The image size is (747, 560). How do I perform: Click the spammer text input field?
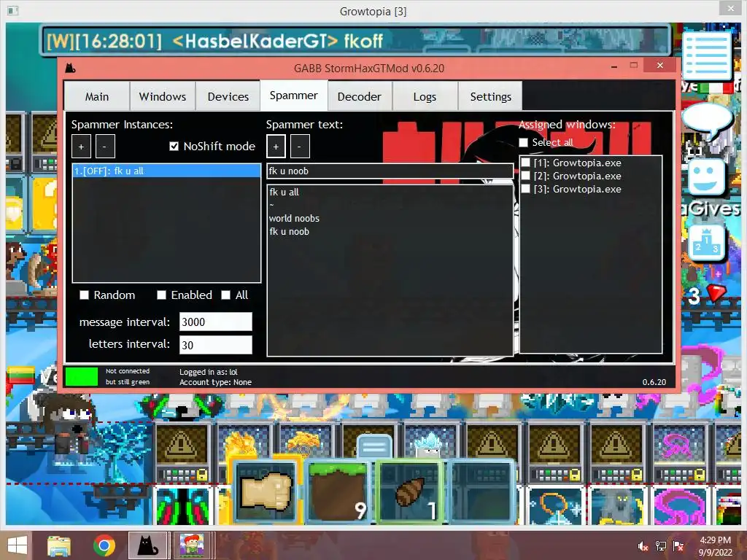390,171
